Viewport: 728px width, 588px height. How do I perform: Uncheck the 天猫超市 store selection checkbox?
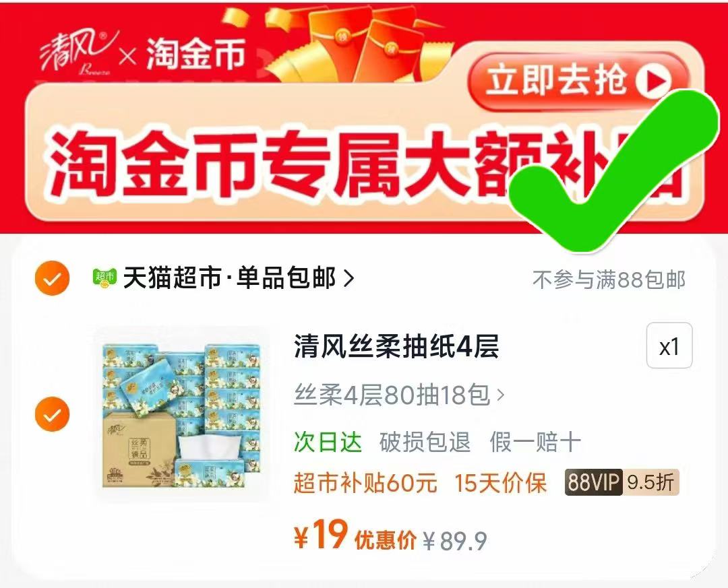point(52,278)
